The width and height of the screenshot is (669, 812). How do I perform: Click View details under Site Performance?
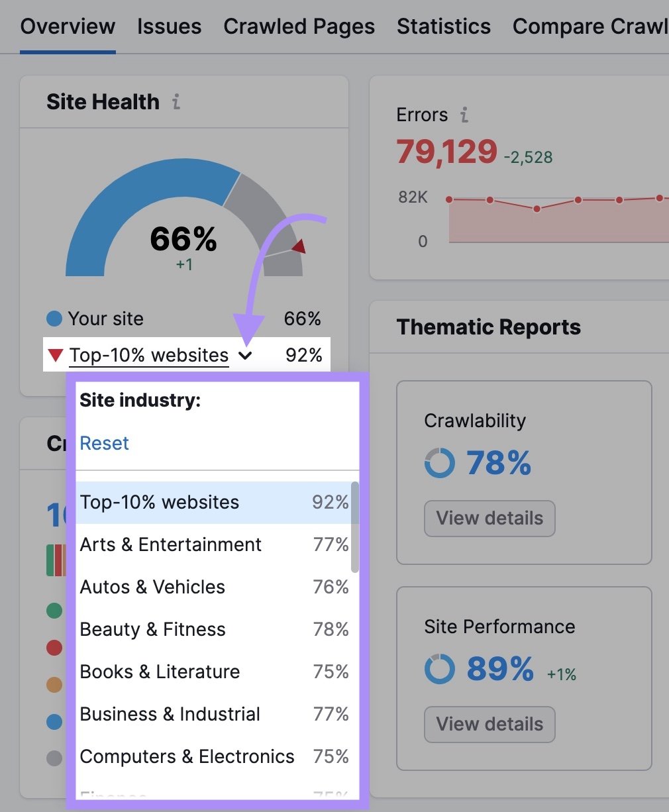click(489, 725)
